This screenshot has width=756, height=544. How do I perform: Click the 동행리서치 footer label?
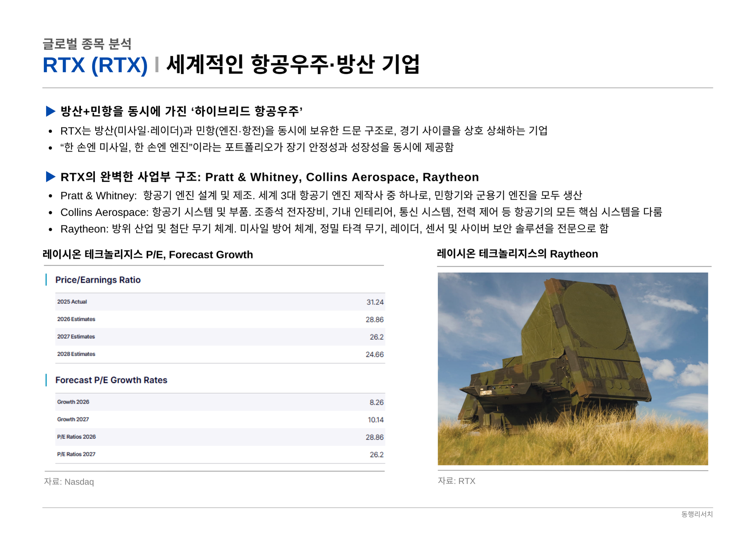(x=697, y=514)
